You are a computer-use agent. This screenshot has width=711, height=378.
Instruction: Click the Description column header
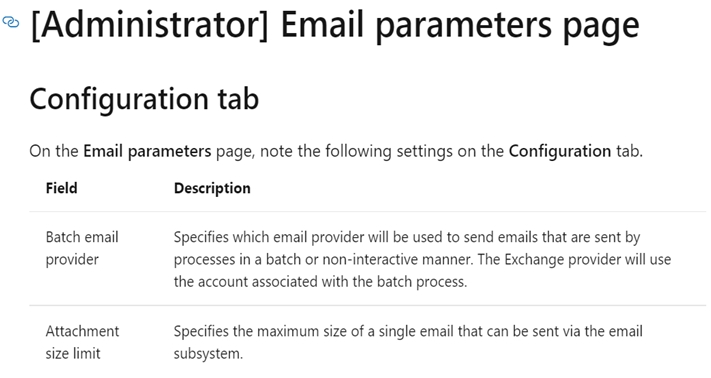212,188
